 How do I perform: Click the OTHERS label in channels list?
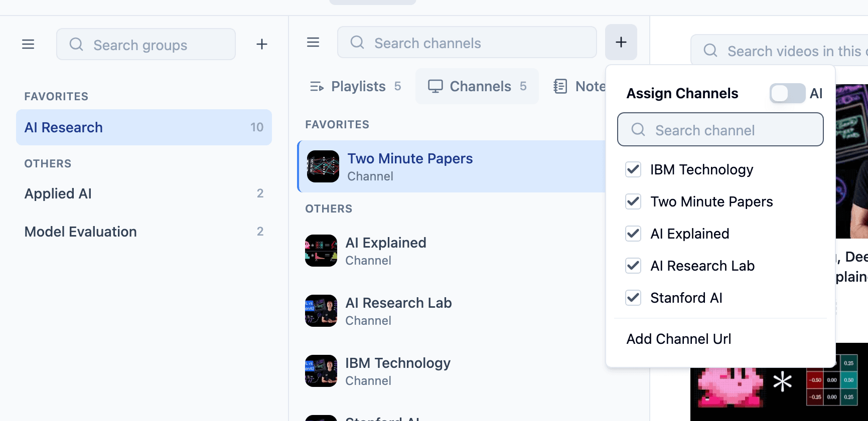pos(329,208)
